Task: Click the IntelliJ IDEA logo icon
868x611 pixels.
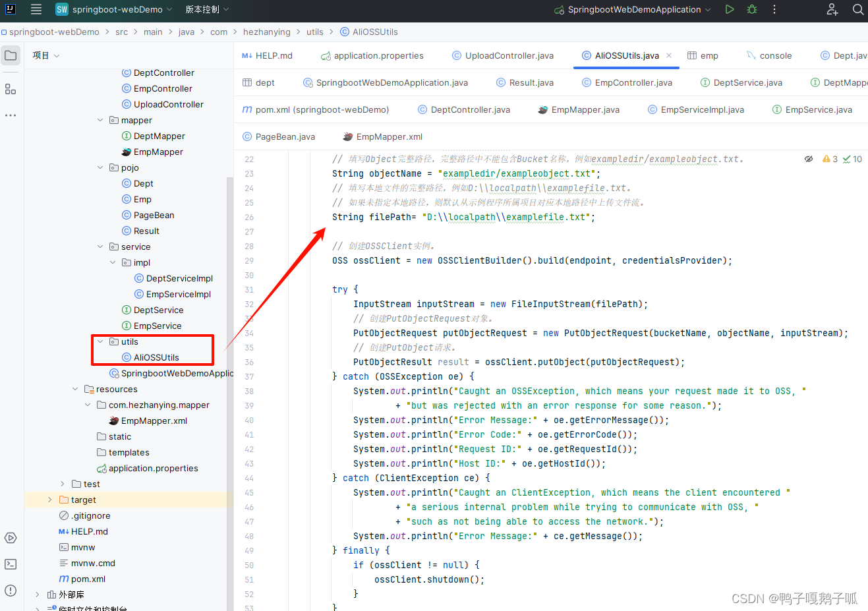Action: pyautogui.click(x=10, y=9)
